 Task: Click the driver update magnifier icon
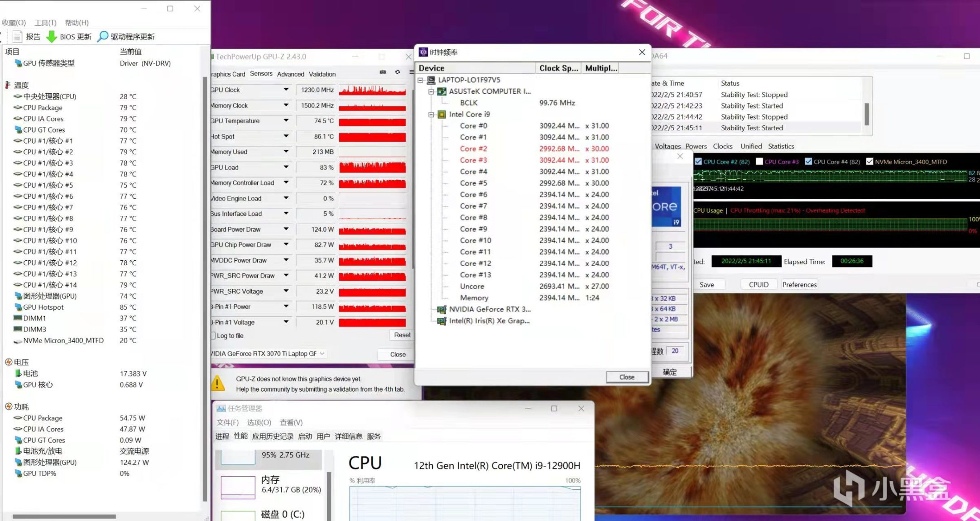(103, 36)
